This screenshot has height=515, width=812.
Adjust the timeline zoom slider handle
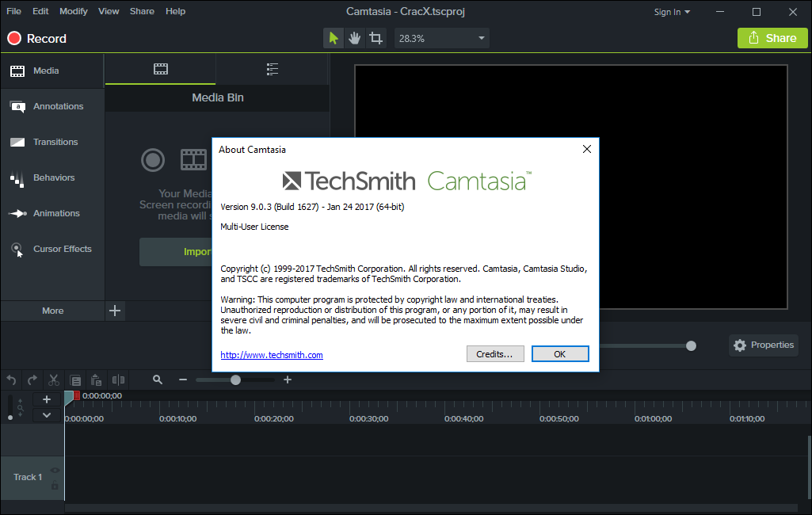coord(235,380)
